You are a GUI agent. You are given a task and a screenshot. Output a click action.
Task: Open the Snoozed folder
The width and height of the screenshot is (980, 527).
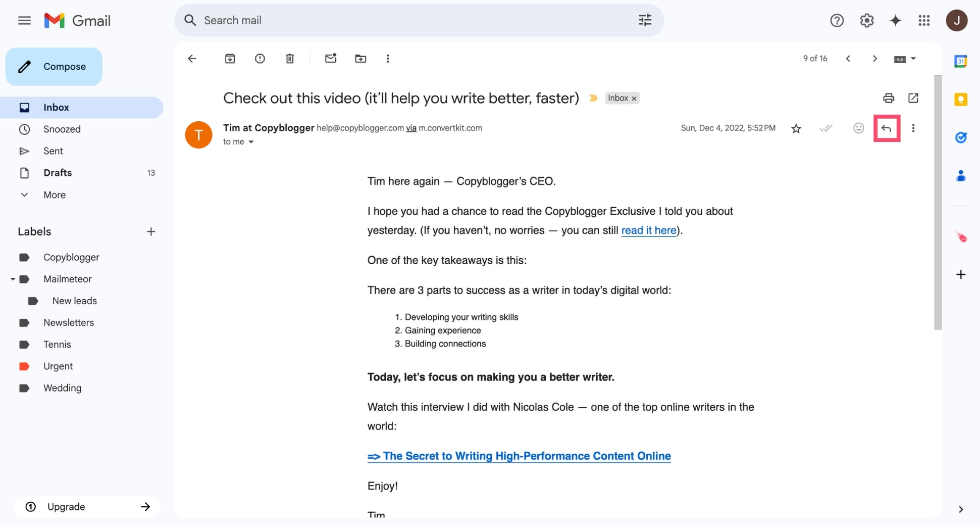82,129
